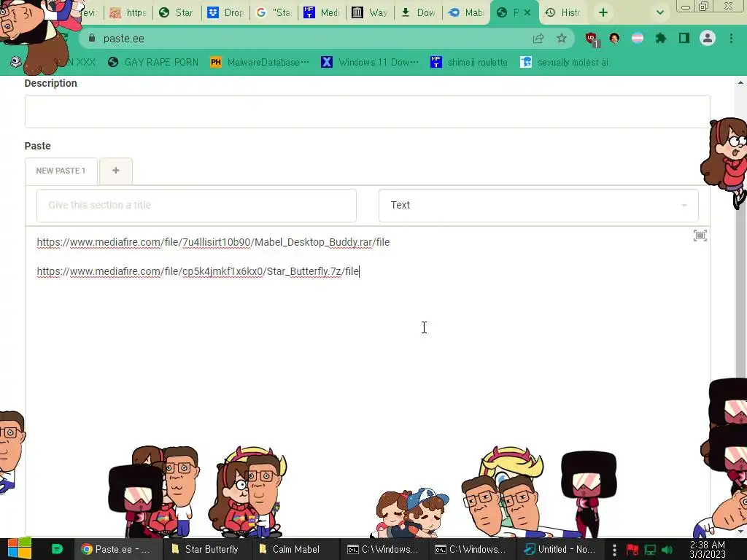This screenshot has height=560, width=747.
Task: Open the Windows Start button
Action: [20, 549]
